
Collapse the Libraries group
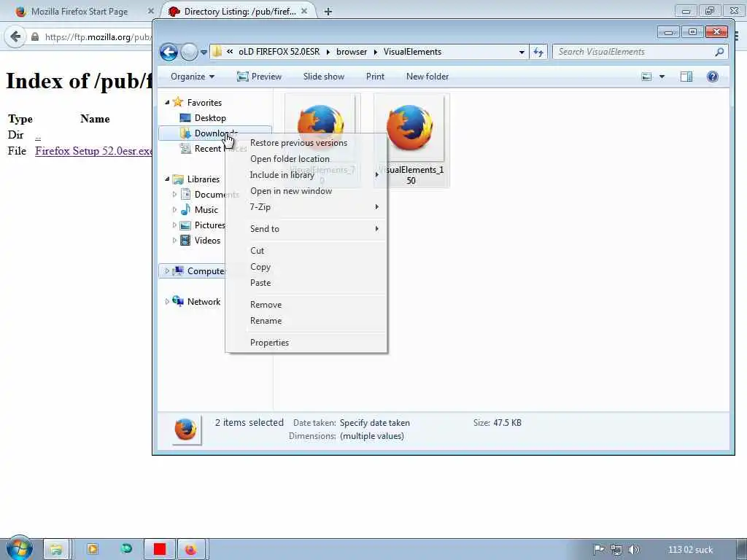pos(167,179)
